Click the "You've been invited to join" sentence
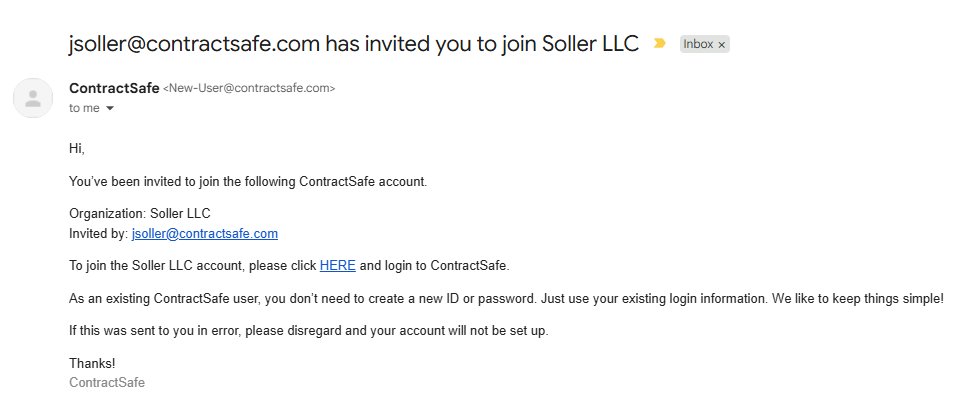 click(x=248, y=181)
